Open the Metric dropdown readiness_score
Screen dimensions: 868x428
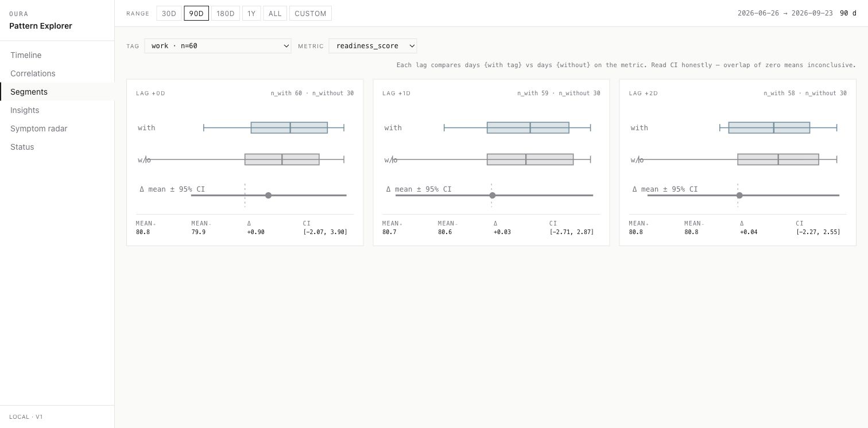(373, 46)
